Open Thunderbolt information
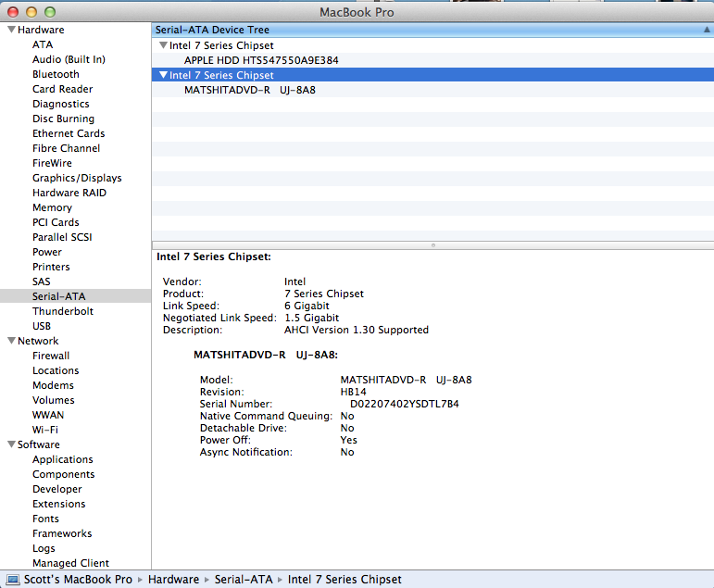This screenshot has width=714, height=588. pyautogui.click(x=63, y=311)
